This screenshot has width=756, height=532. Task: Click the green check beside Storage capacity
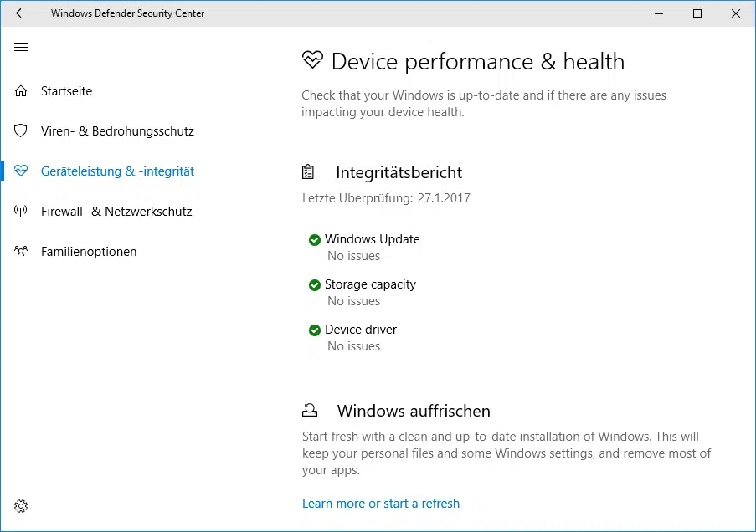click(x=315, y=285)
